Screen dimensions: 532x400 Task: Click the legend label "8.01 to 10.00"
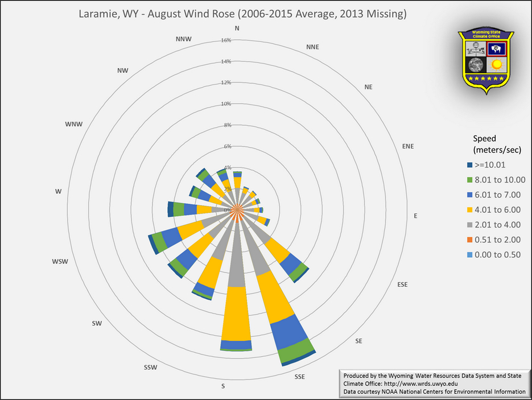tap(500, 180)
